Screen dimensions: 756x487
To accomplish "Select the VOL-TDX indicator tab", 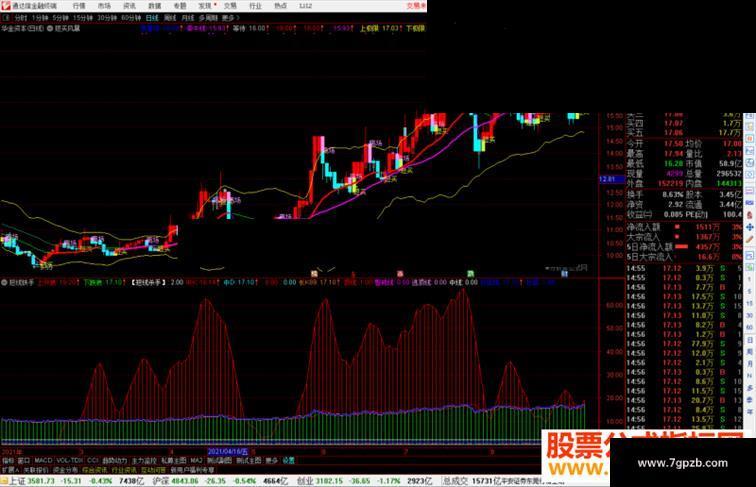I will [70, 460].
